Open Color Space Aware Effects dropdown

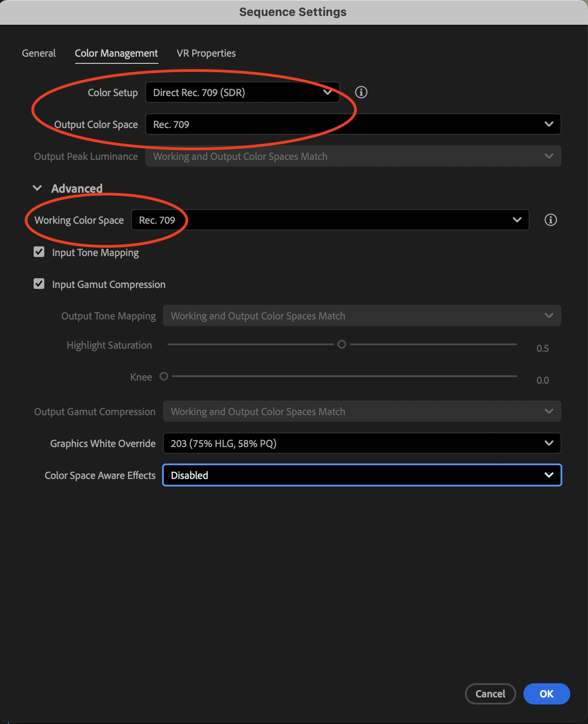tap(362, 475)
